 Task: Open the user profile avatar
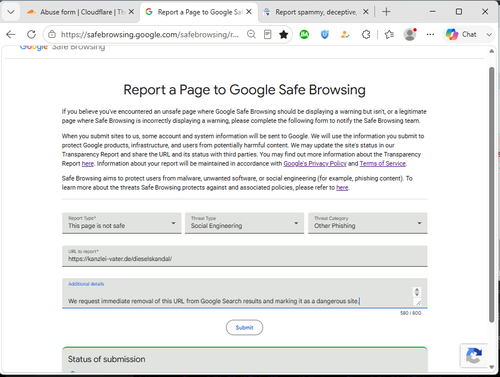[x=410, y=34]
